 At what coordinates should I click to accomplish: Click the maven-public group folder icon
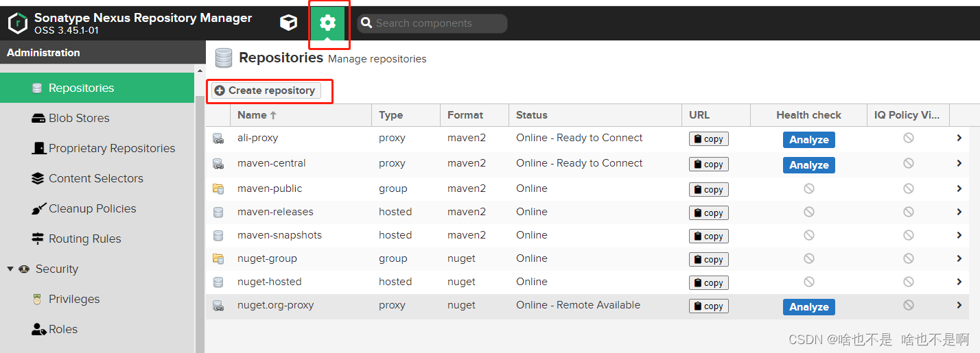pos(218,188)
